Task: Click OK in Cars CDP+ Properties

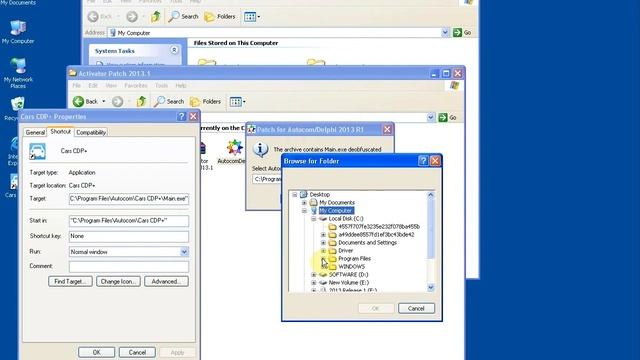Action: tap(96, 352)
